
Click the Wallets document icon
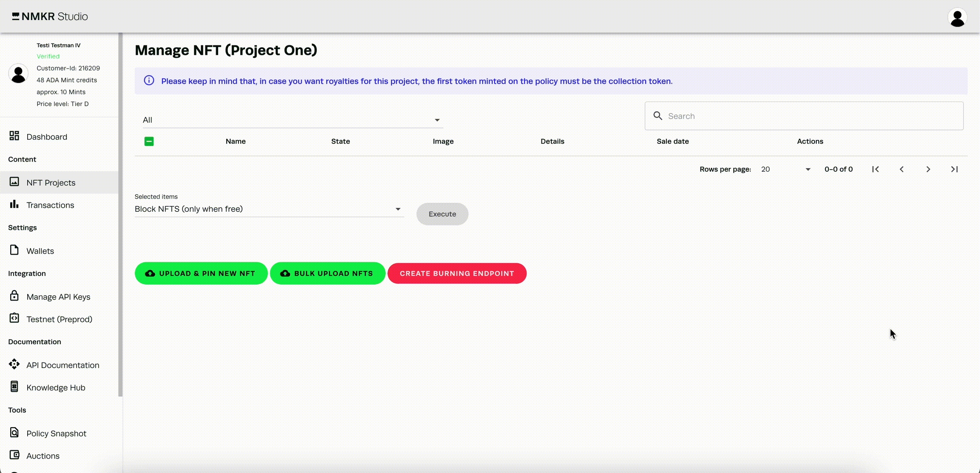[x=14, y=250]
